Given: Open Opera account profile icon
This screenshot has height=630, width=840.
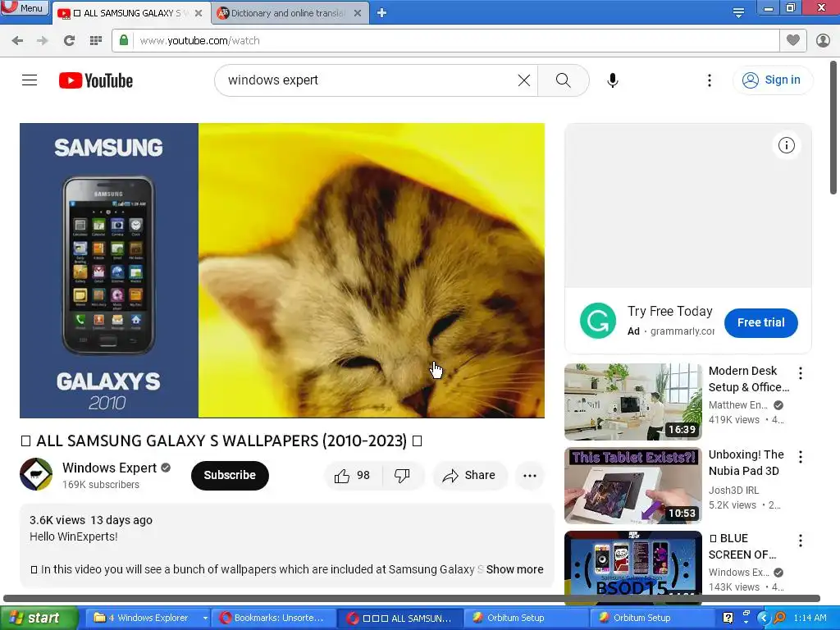Looking at the screenshot, I should click(x=823, y=40).
